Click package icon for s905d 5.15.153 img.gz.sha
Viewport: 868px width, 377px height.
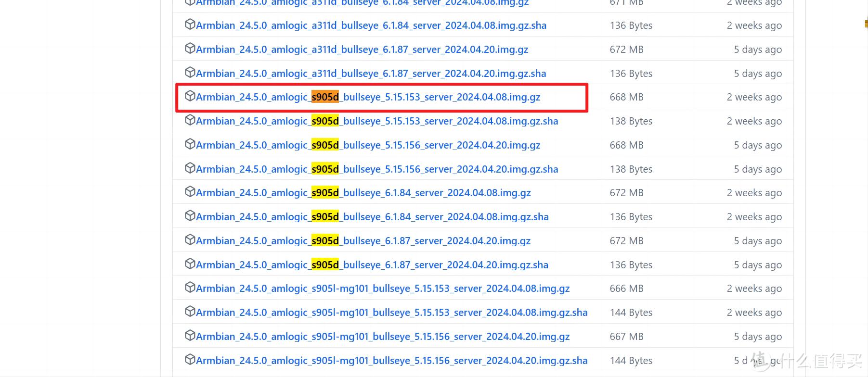click(x=190, y=120)
